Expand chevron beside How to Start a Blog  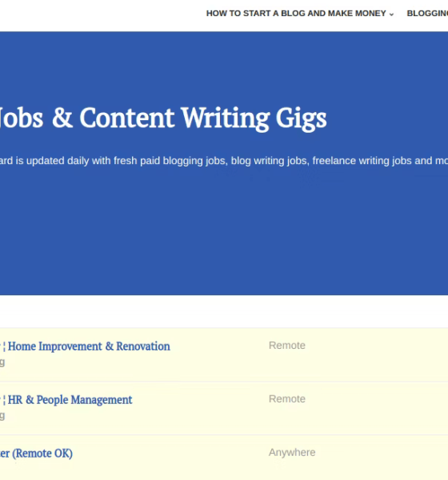click(x=391, y=14)
